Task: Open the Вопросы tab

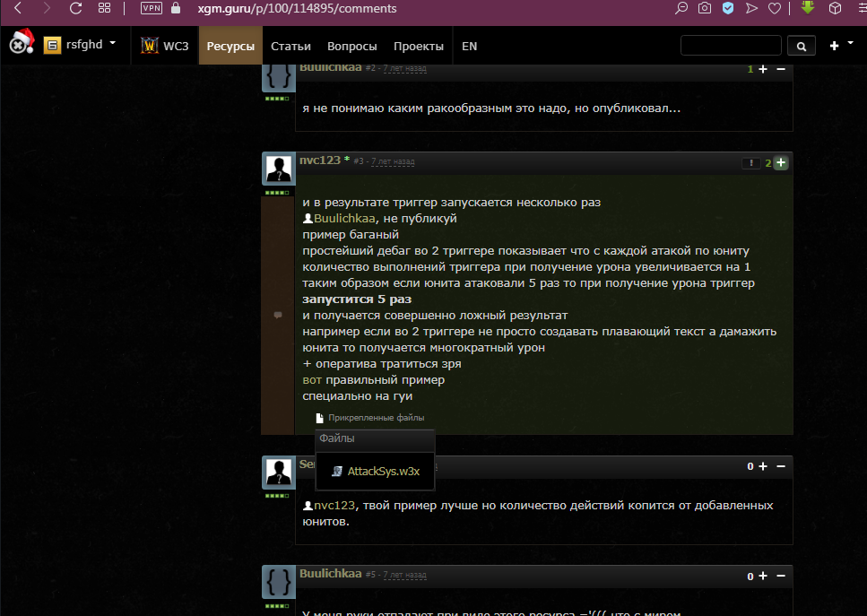Action: coord(352,46)
